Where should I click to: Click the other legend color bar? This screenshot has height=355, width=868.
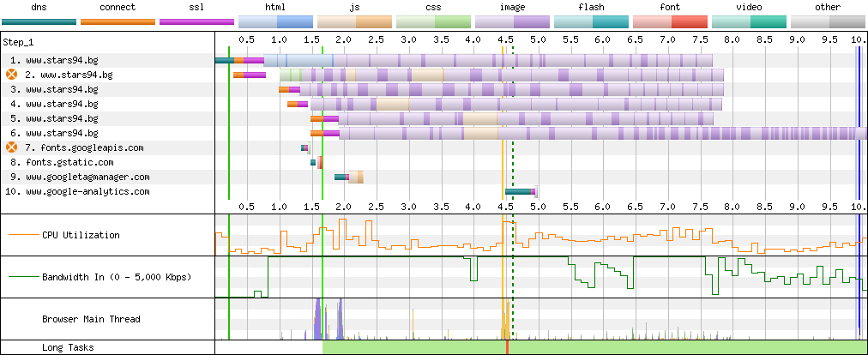(x=828, y=21)
